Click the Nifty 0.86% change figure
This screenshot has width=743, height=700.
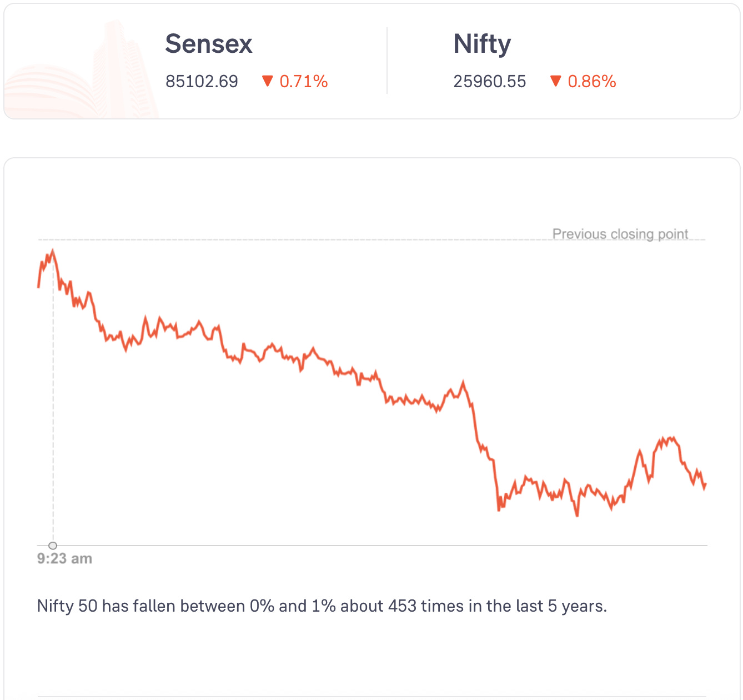coord(591,82)
